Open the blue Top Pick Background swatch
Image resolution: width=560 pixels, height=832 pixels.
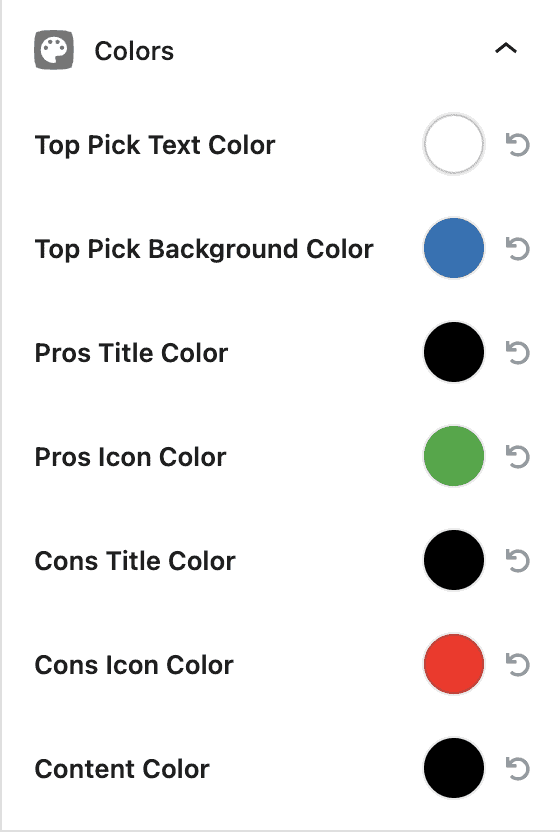click(x=454, y=248)
